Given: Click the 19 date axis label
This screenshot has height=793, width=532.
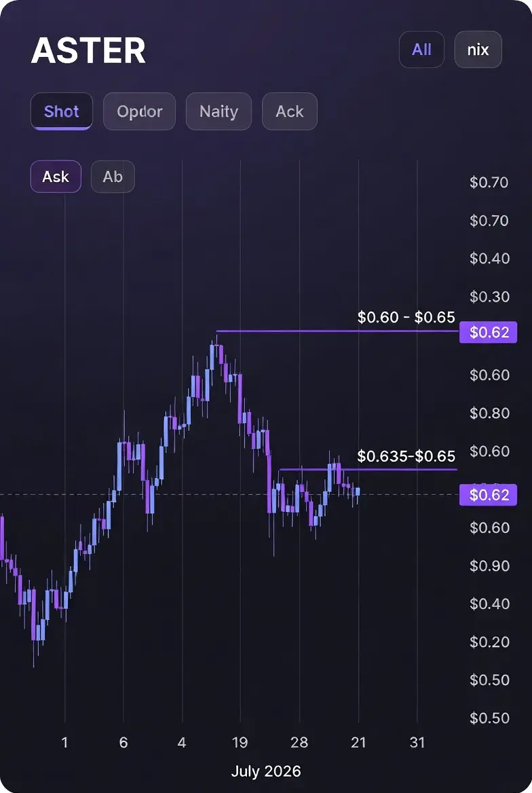Looking at the screenshot, I should click(240, 743).
